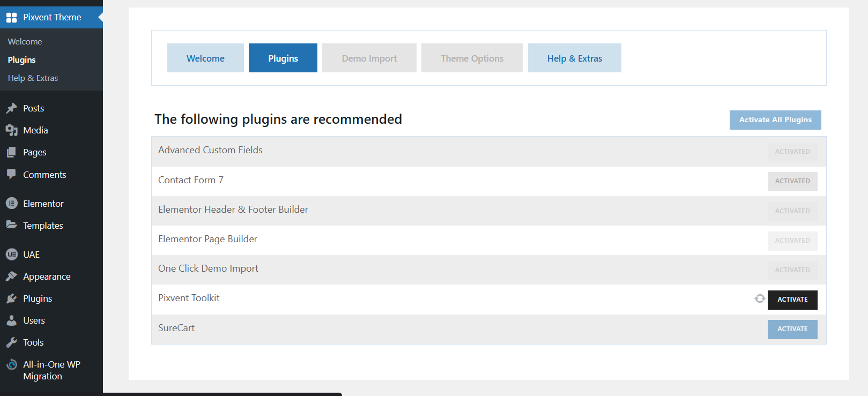The height and width of the screenshot is (396, 868).
Task: Click the Templates folder icon
Action: 12,225
